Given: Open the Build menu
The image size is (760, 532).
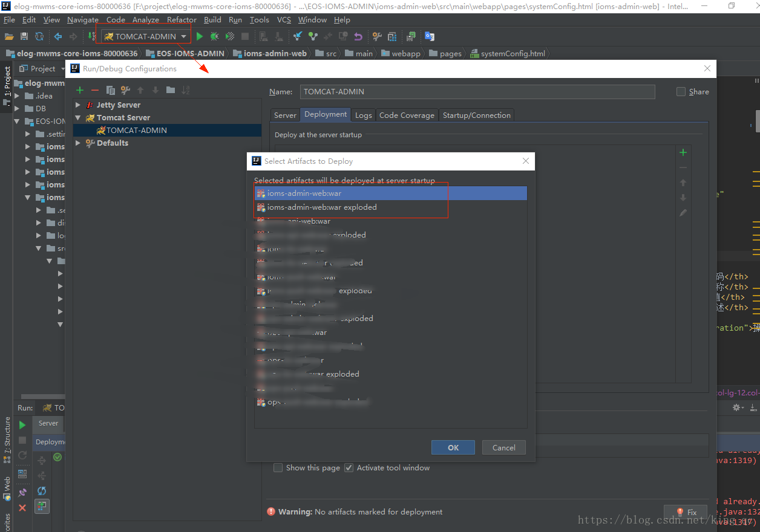Looking at the screenshot, I should pos(212,19).
